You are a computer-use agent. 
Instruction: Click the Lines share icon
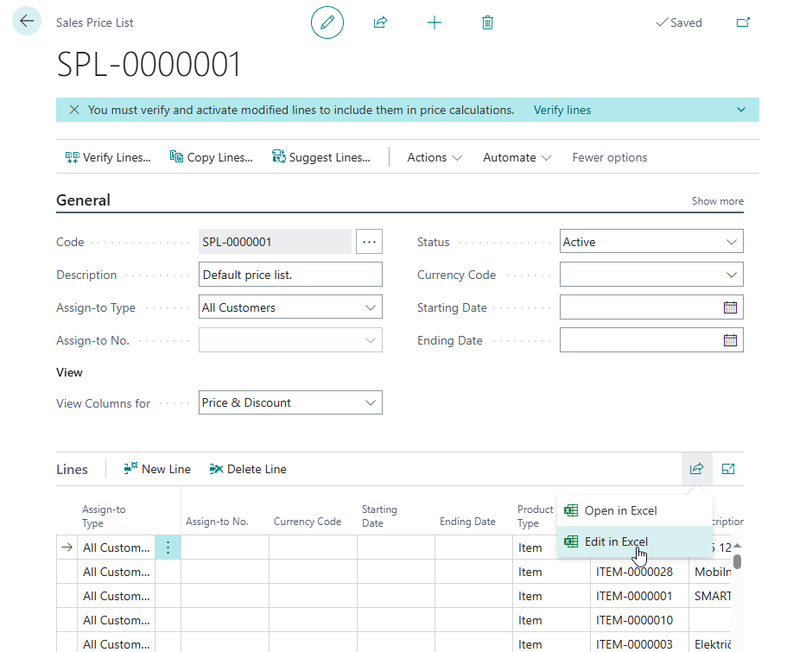696,469
